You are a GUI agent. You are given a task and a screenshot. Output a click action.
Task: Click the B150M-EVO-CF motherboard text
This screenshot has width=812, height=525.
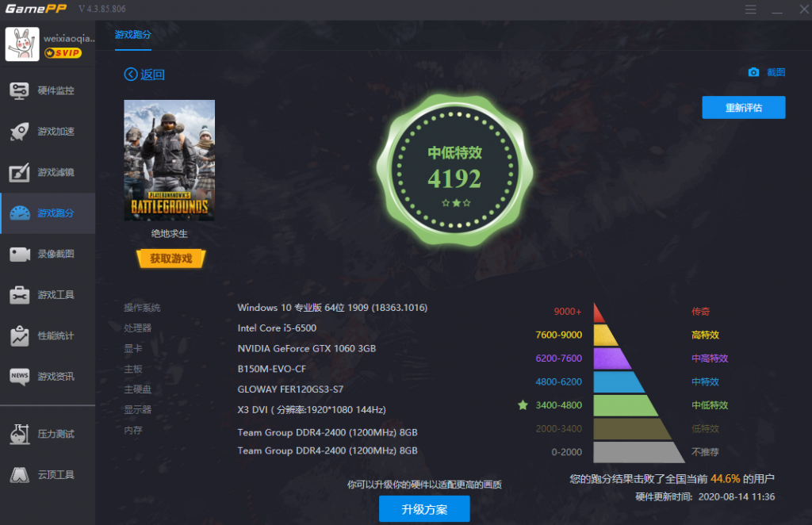click(x=272, y=369)
